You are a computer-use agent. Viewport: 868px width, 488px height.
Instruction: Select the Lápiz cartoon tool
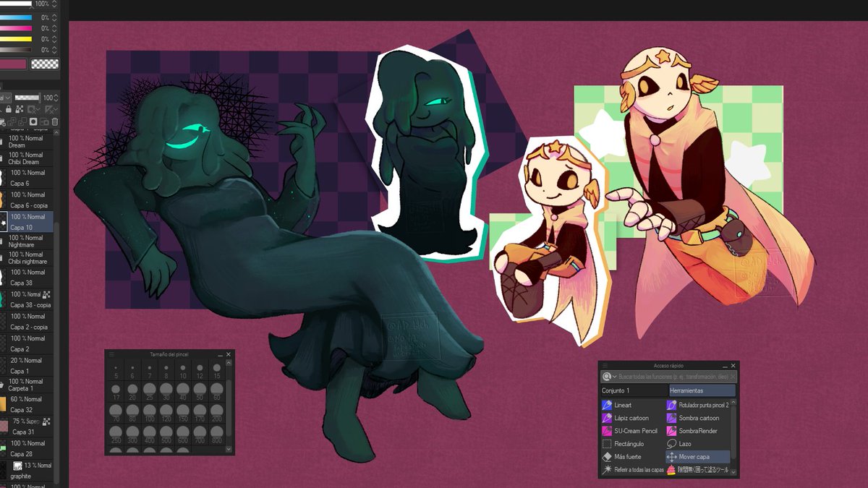(x=631, y=418)
